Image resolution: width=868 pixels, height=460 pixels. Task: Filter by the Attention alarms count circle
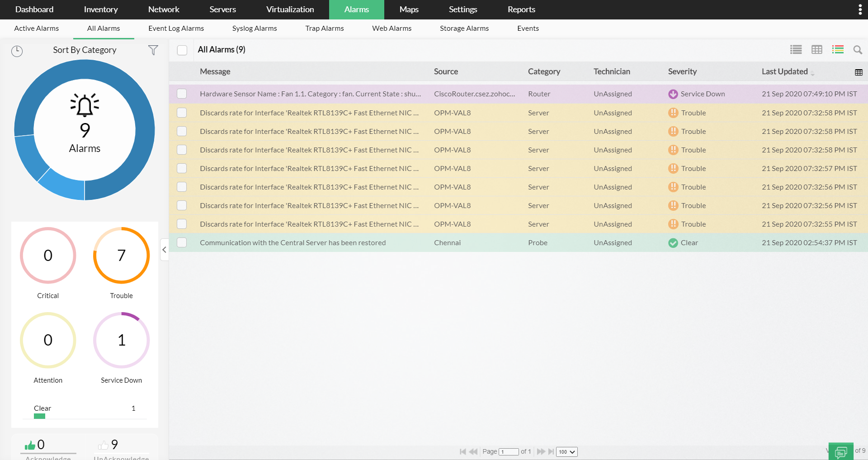coord(48,340)
